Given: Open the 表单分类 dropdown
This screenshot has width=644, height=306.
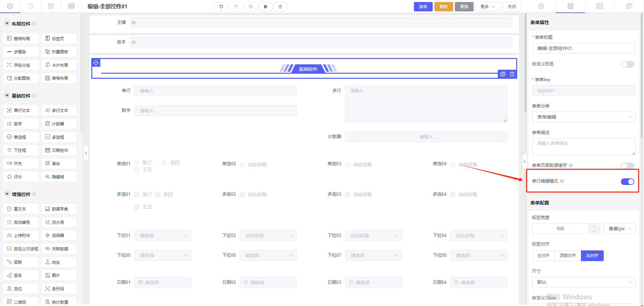Looking at the screenshot, I should pyautogui.click(x=583, y=117).
